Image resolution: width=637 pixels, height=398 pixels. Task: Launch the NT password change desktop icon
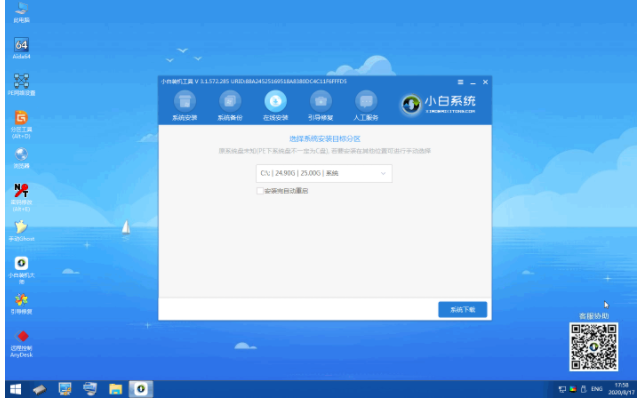click(21, 197)
